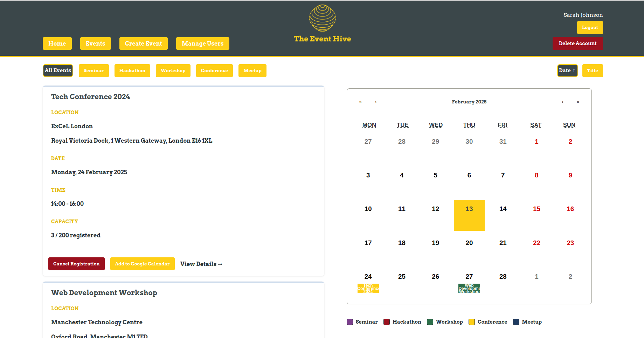
Task: Filter events by Seminar
Action: click(94, 70)
